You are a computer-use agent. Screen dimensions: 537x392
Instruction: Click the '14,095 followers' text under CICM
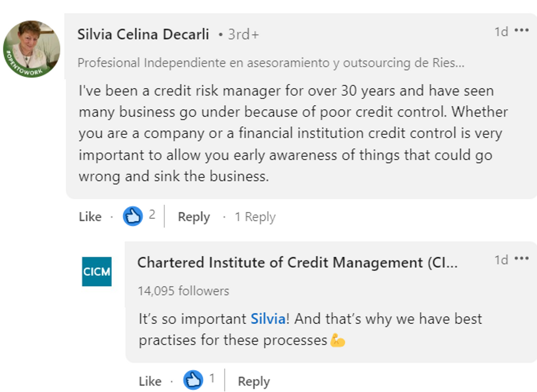click(183, 291)
